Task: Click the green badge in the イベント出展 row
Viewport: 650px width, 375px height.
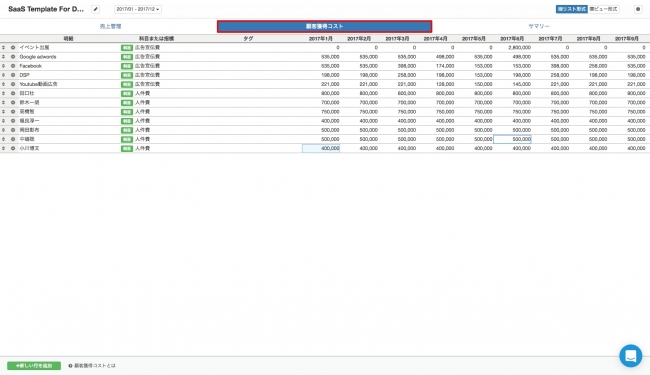Action: 127,48
